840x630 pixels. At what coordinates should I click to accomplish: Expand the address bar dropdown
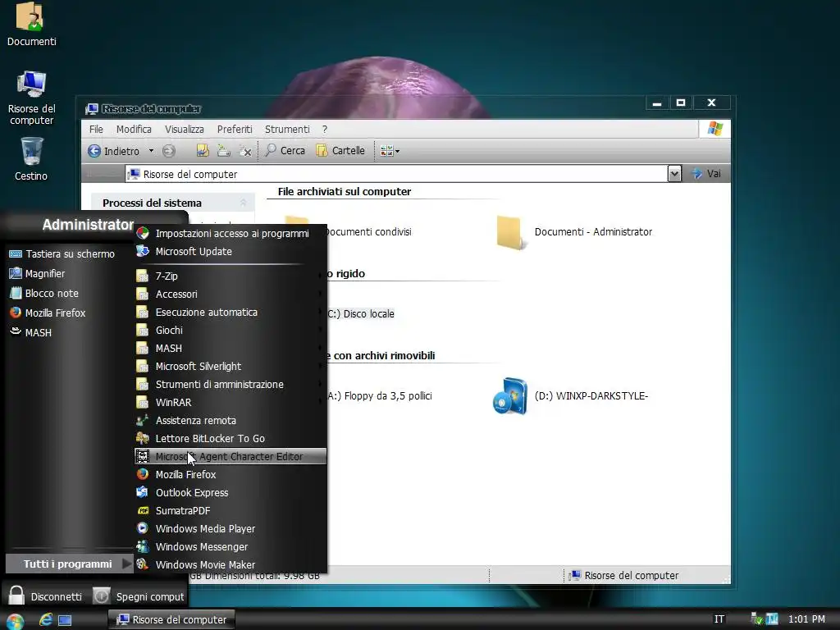pos(674,174)
